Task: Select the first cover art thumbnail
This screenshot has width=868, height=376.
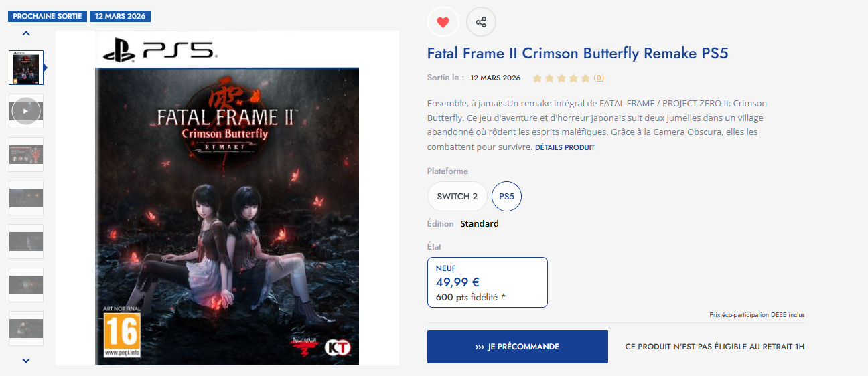Action: 26,67
